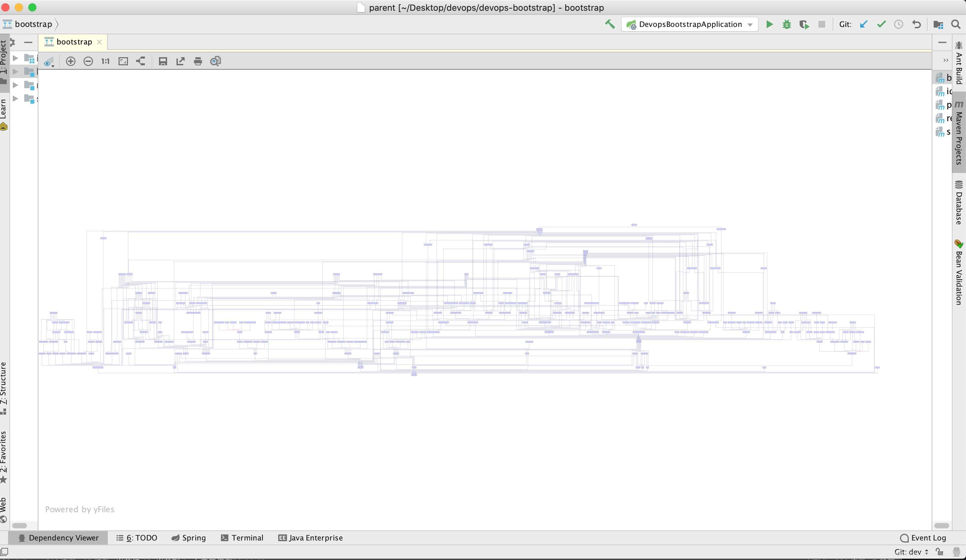
Task: Open the Terminal tab
Action: pos(242,538)
